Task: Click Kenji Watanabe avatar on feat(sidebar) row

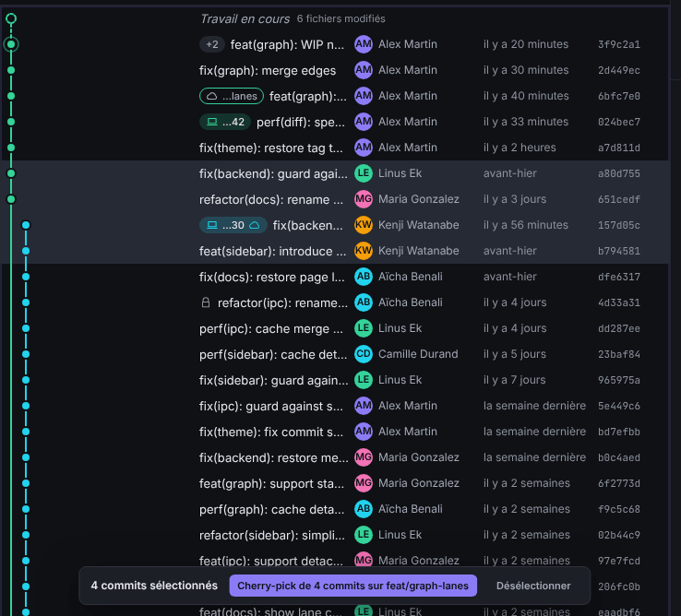Action: [364, 251]
